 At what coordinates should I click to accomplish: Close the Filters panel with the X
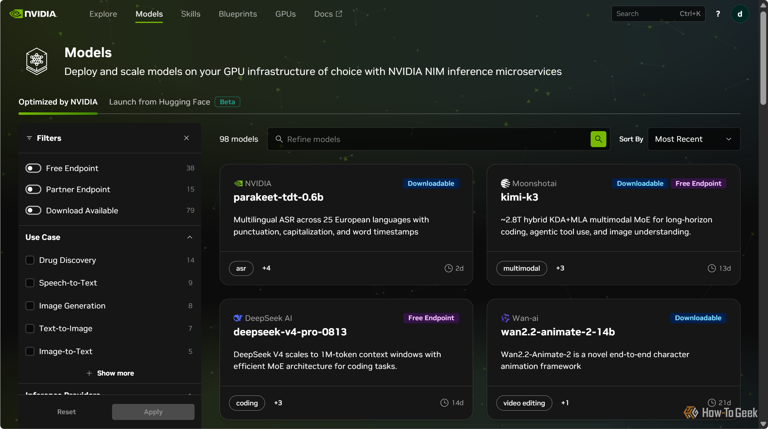tap(187, 138)
